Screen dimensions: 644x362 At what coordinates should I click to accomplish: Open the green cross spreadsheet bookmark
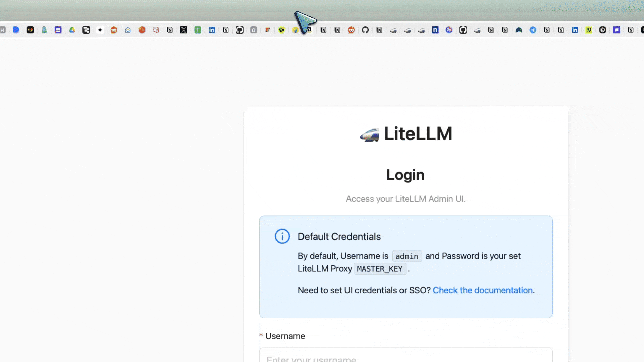click(198, 30)
